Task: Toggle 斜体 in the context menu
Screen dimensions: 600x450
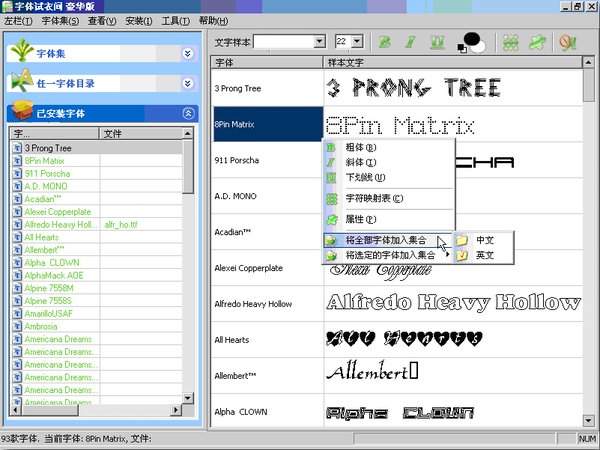Action: tap(356, 162)
